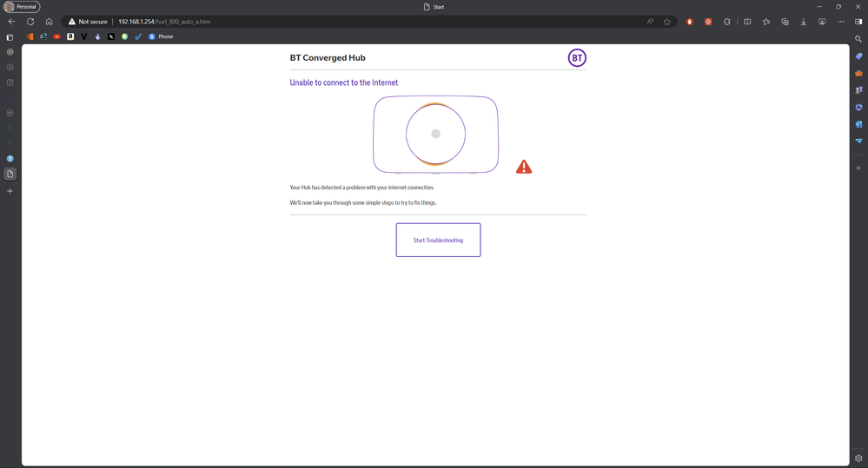Open the browser home page icon
Screen dimensions: 868x468
point(50,22)
